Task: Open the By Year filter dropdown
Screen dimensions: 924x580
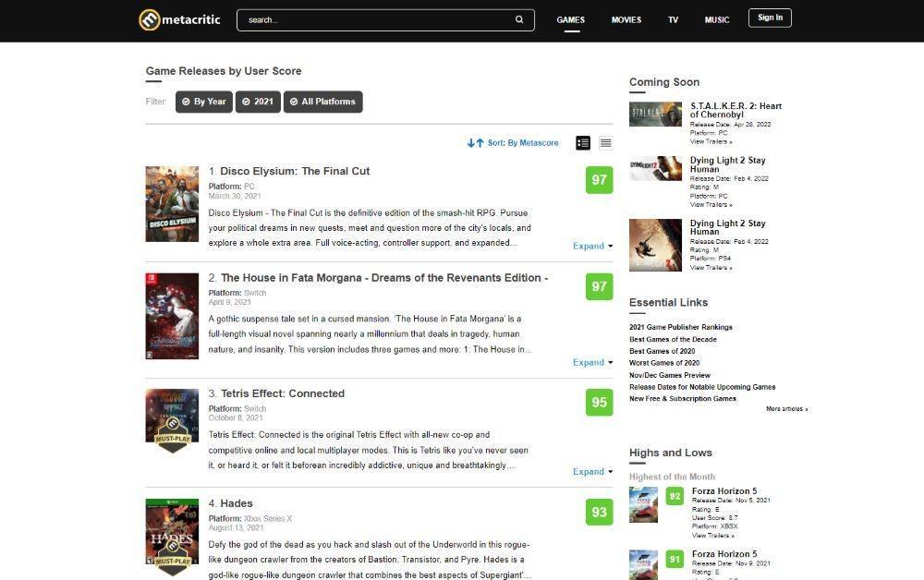Action: [x=204, y=102]
